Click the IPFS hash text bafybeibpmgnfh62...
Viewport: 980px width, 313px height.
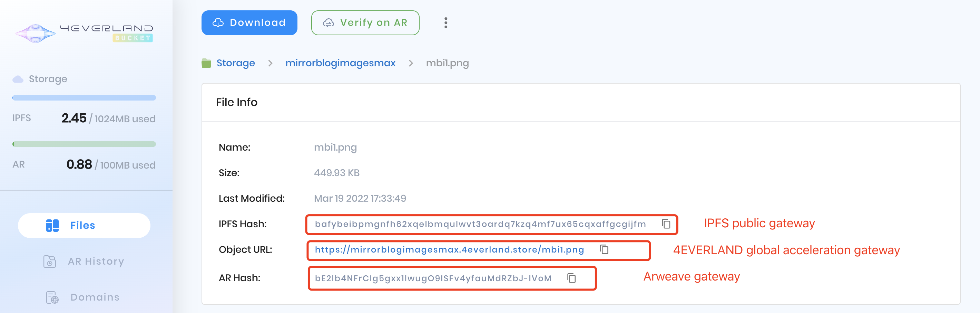[x=480, y=224]
